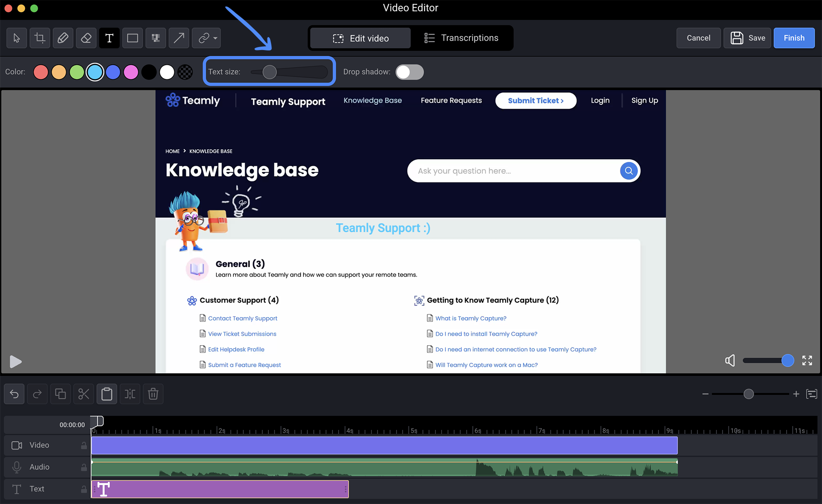Click the Teamly Support text overlay
822x504 pixels.
[383, 228]
